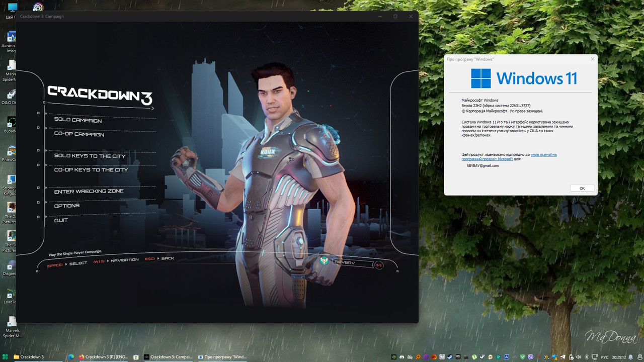Click the ABVBAV gamertag profile field
Image resolution: width=644 pixels, height=362 pixels.
[352, 262]
